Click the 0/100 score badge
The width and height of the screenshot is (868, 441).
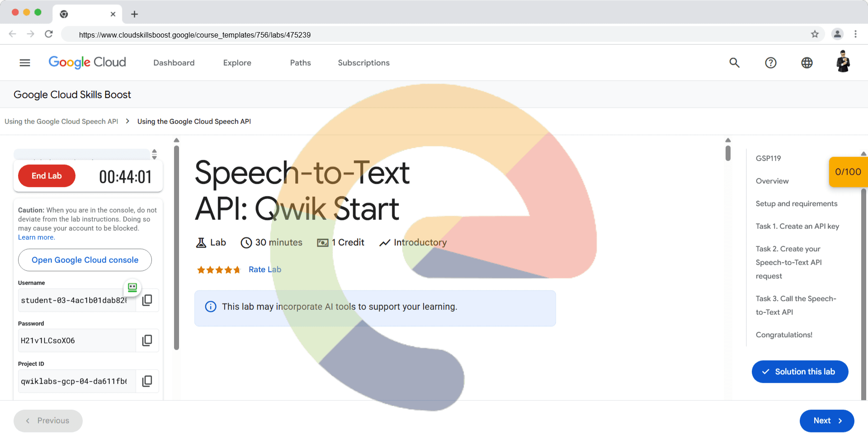[x=848, y=172]
